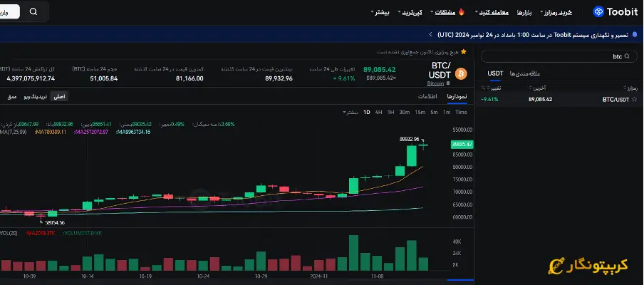Image resolution: width=644 pixels, height=285 pixels.
Task: Expand the کپی‌ترید dropdown
Action: 410,12
